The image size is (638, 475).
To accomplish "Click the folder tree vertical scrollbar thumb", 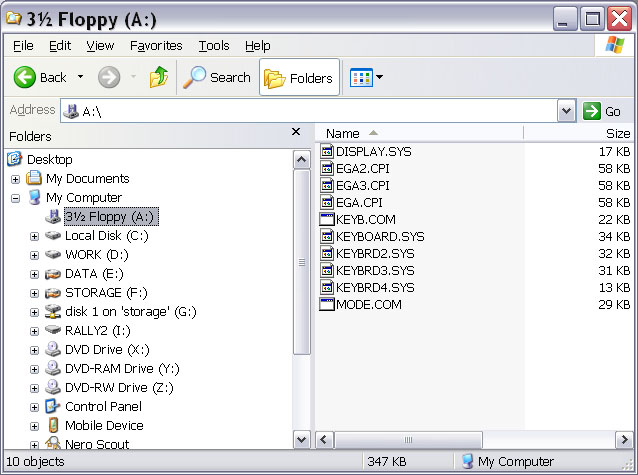I will click(302, 262).
